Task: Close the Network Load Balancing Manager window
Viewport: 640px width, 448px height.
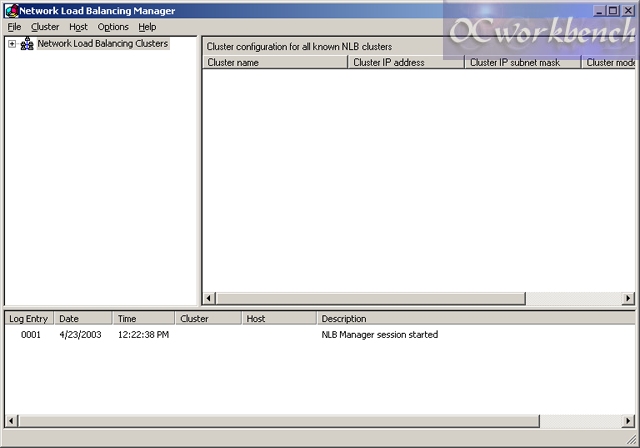Action: pos(628,11)
